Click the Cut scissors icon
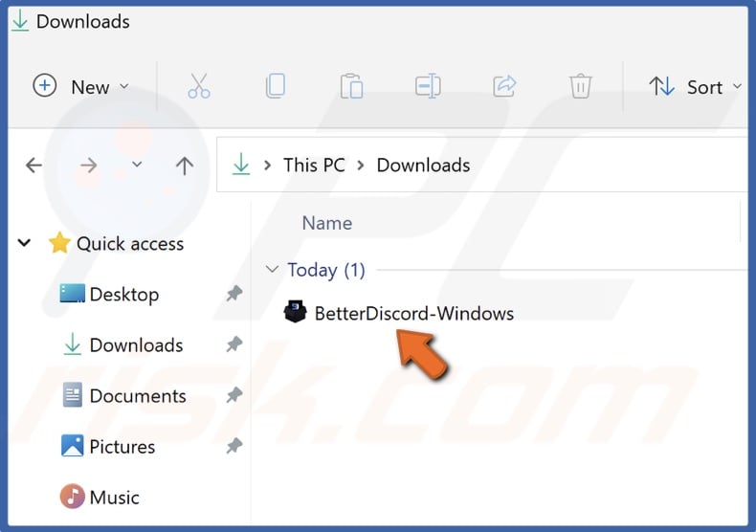The width and height of the screenshot is (756, 532). click(x=199, y=86)
